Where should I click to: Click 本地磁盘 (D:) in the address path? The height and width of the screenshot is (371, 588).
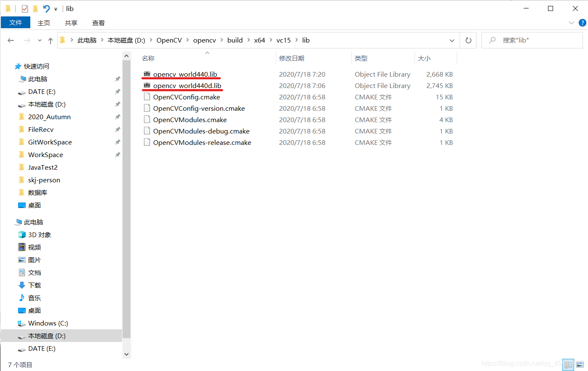[126, 40]
